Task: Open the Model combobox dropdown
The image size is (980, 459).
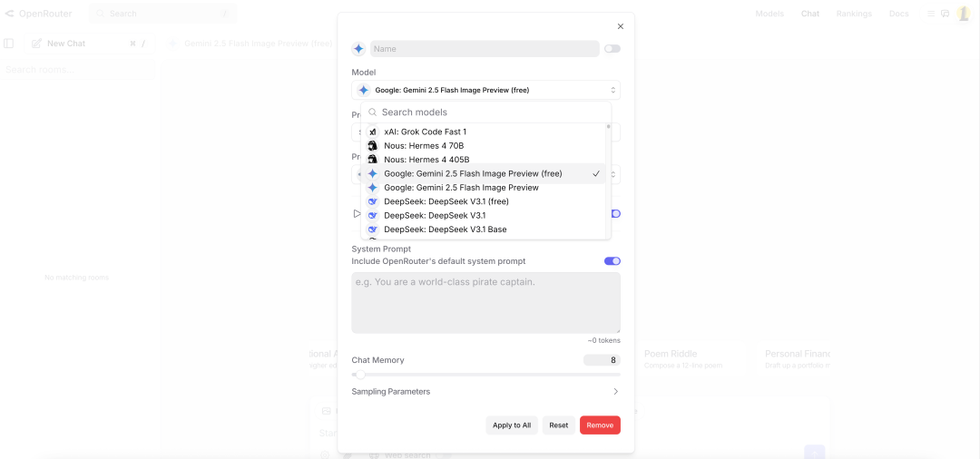Action: pos(485,90)
